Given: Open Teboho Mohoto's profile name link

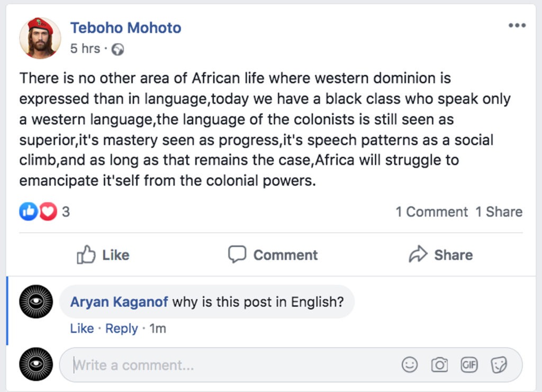Looking at the screenshot, I should pos(125,28).
